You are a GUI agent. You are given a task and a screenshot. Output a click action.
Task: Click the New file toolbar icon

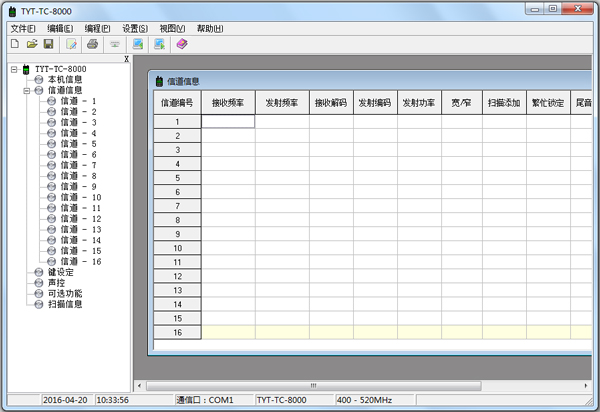click(x=15, y=44)
